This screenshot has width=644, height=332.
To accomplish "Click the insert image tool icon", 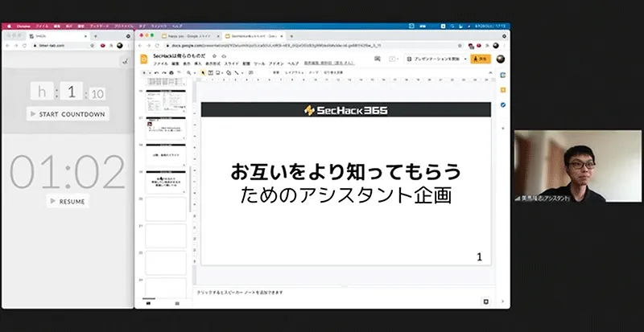I will pos(217,72).
